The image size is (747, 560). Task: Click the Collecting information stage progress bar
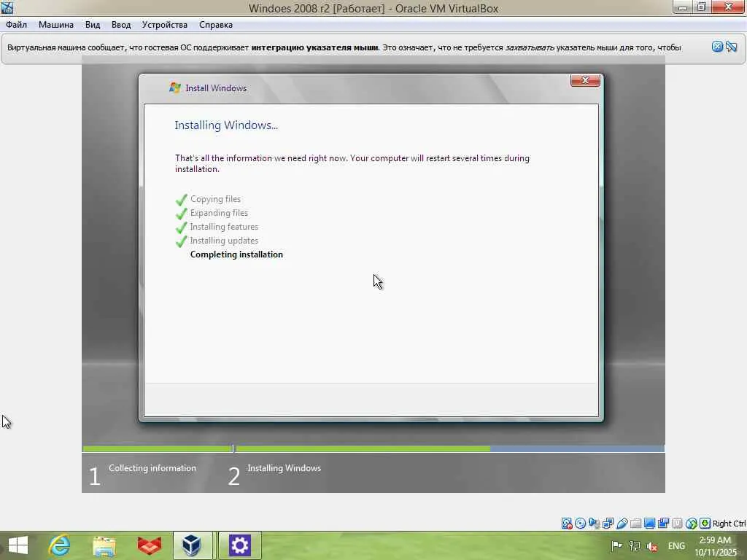158,448
